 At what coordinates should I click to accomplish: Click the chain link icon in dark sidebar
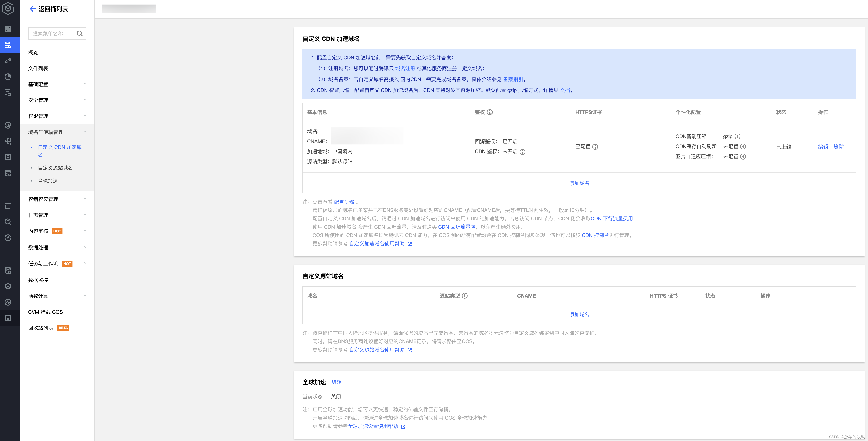coord(8,61)
